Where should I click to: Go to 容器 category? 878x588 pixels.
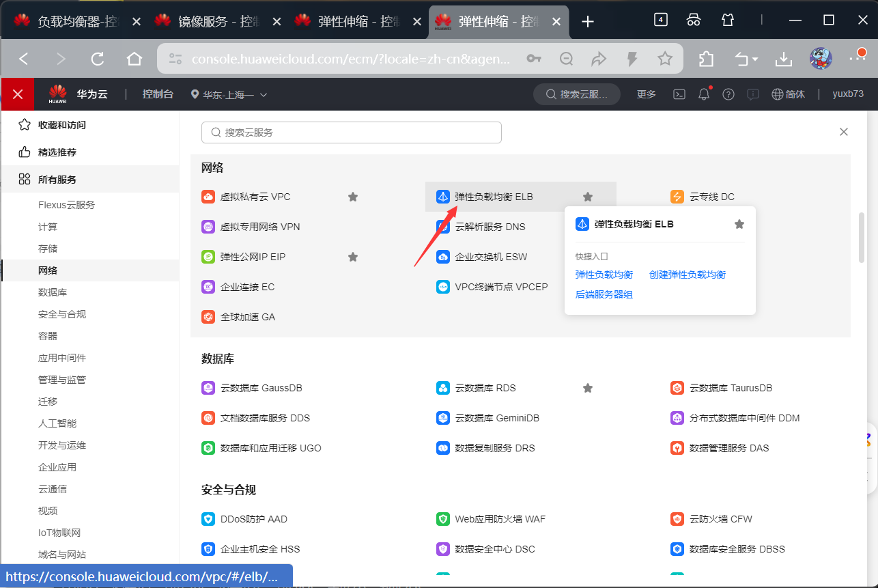coord(48,336)
